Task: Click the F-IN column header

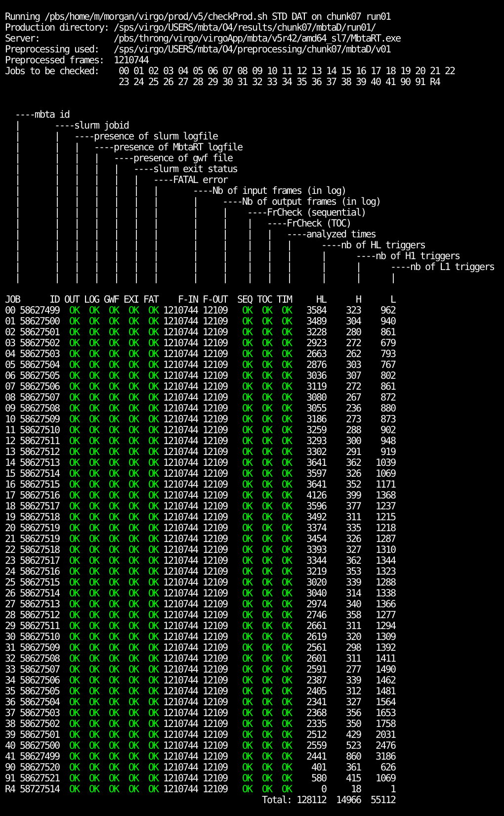Action: coord(188,299)
